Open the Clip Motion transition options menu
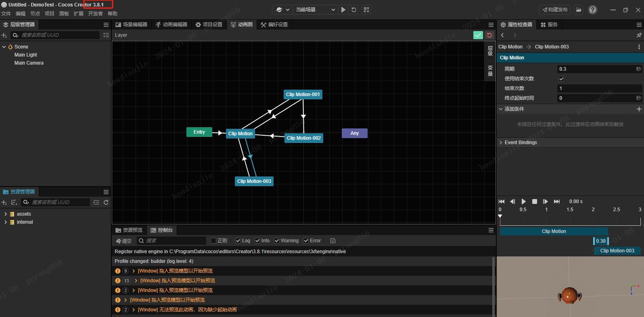This screenshot has width=644, height=317. pyautogui.click(x=639, y=47)
